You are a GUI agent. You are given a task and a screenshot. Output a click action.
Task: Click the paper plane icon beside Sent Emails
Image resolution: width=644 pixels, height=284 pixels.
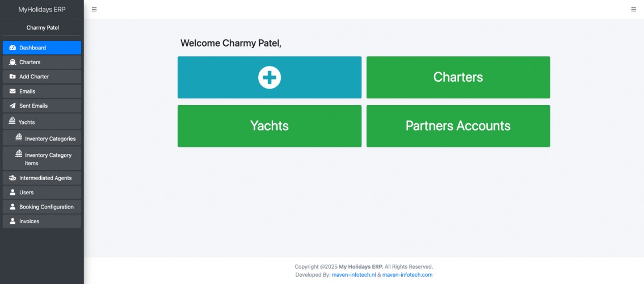[12, 106]
